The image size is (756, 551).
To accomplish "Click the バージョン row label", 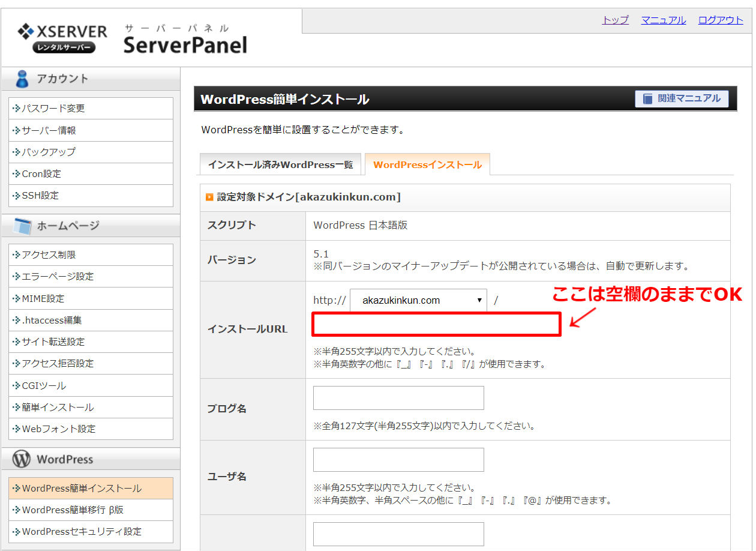I will click(x=232, y=260).
